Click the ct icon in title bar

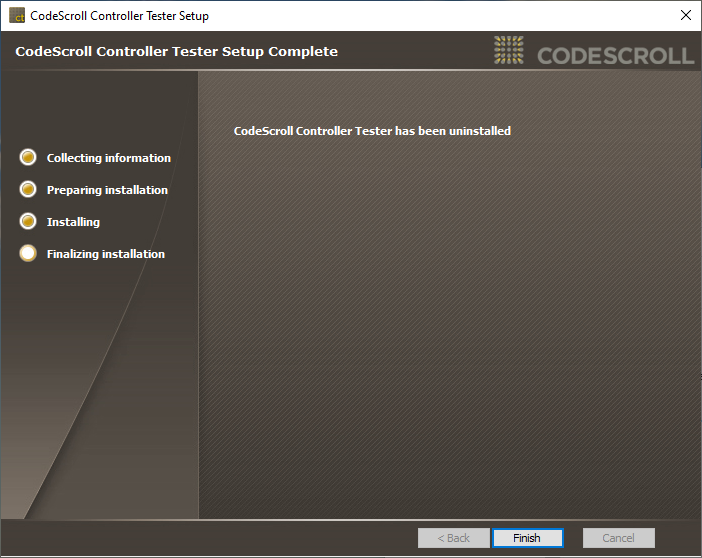(17, 15)
